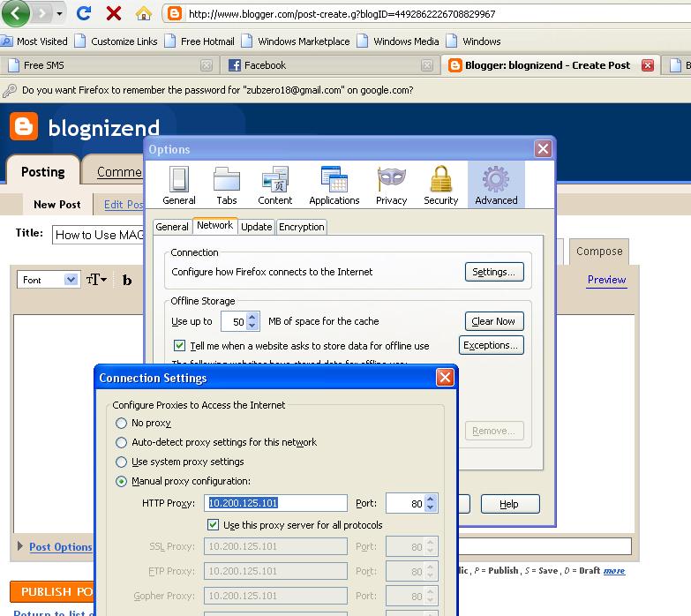Click the Exceptions... button
This screenshot has width=691, height=616.
(x=491, y=345)
